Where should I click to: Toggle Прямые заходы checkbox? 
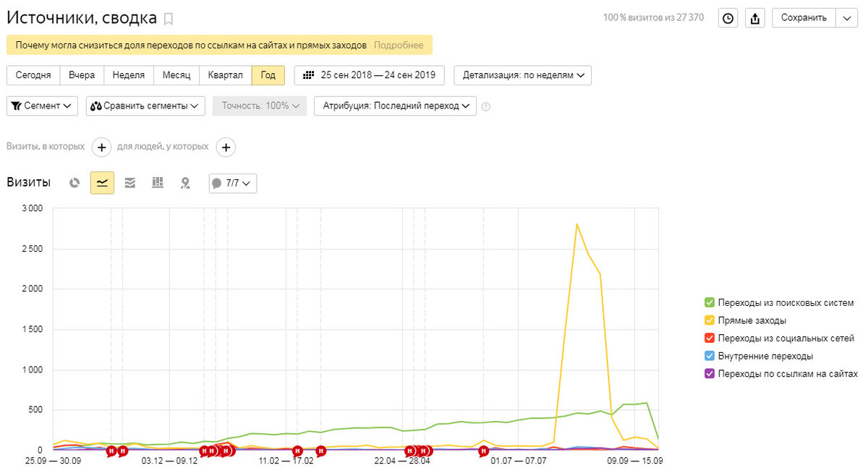coord(710,320)
